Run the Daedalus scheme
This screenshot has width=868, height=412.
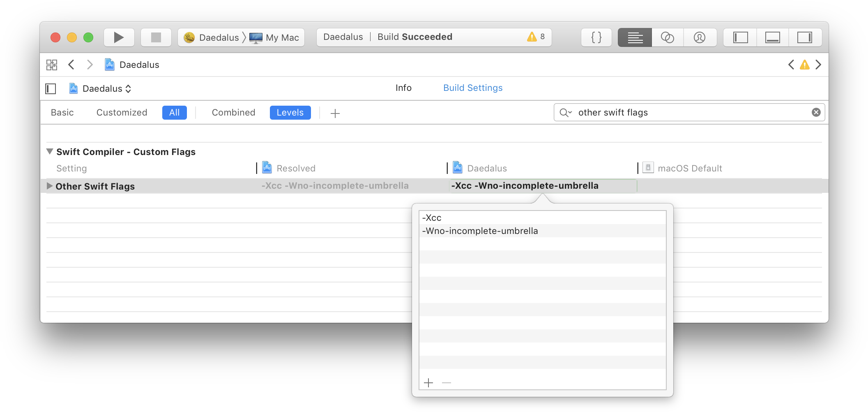[x=119, y=37]
